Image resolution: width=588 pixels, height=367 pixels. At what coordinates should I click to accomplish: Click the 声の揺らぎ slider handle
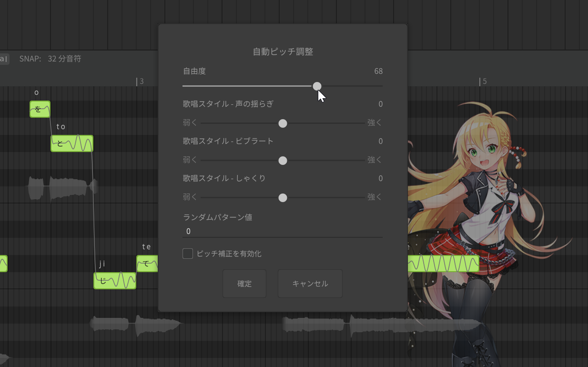(x=283, y=123)
